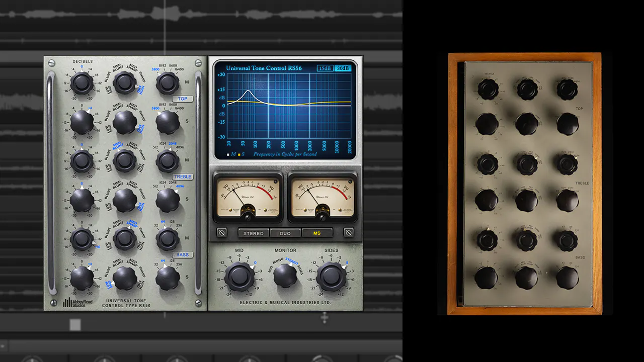Click the left VU meter face
The image size is (644, 362).
(x=248, y=197)
